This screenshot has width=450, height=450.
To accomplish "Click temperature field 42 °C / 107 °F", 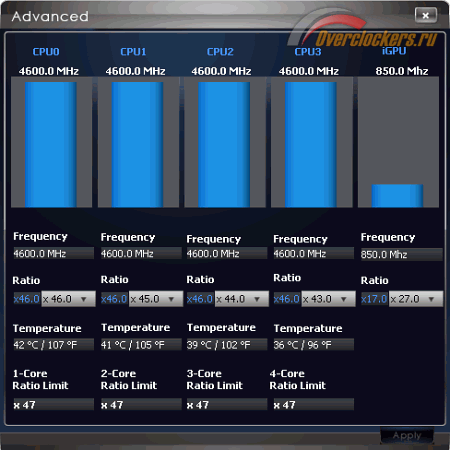I will click(x=53, y=344).
